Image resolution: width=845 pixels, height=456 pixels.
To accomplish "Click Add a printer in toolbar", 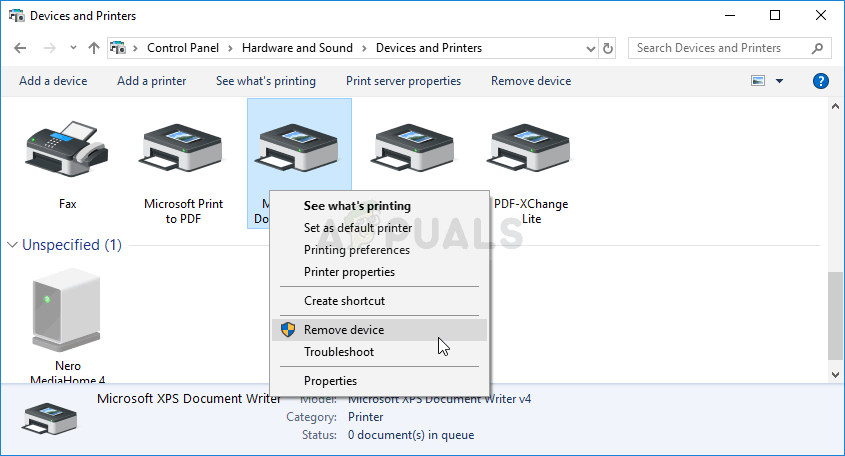I will click(151, 81).
